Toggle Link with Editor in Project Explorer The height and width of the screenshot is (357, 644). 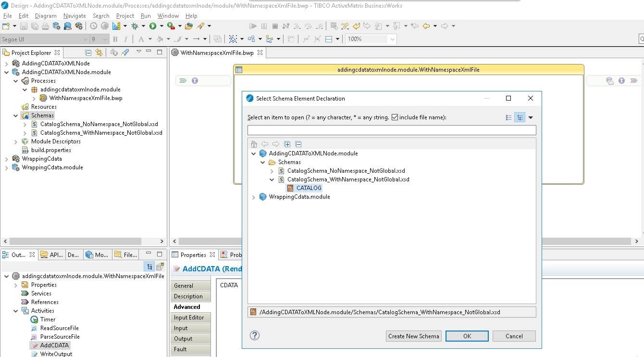tap(99, 52)
